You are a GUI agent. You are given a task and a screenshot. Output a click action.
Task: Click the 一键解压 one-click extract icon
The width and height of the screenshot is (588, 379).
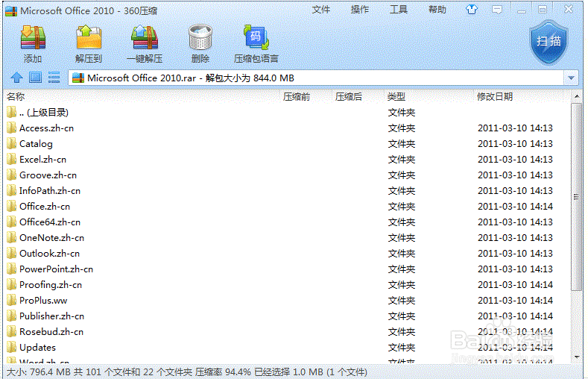145,37
